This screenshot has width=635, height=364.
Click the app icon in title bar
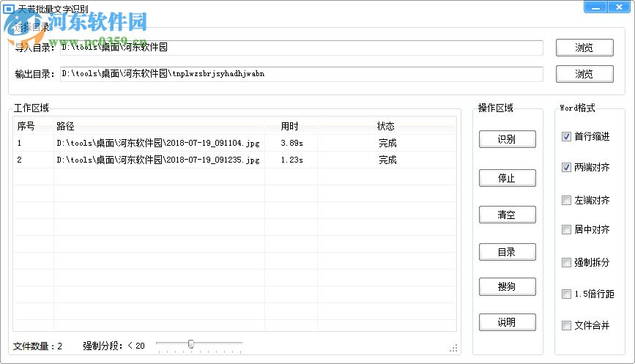pyautogui.click(x=9, y=8)
